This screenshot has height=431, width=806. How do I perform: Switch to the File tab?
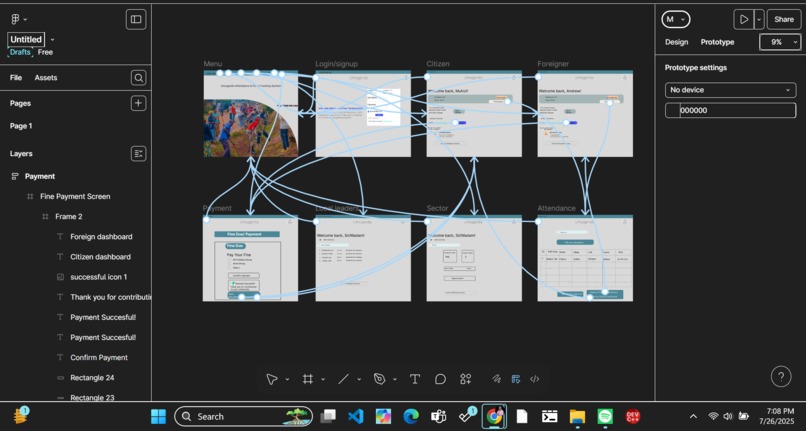(x=16, y=78)
